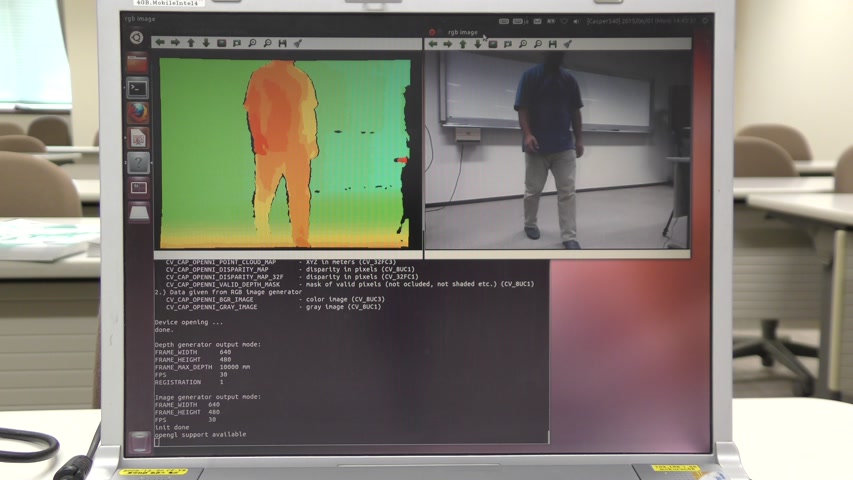Open the Ubuntu Dash home
This screenshot has width=853, height=480.
click(x=137, y=37)
